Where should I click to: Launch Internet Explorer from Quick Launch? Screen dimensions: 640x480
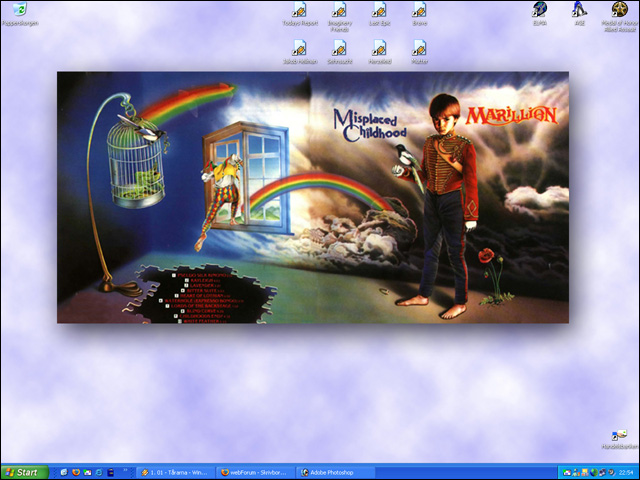[x=99, y=473]
